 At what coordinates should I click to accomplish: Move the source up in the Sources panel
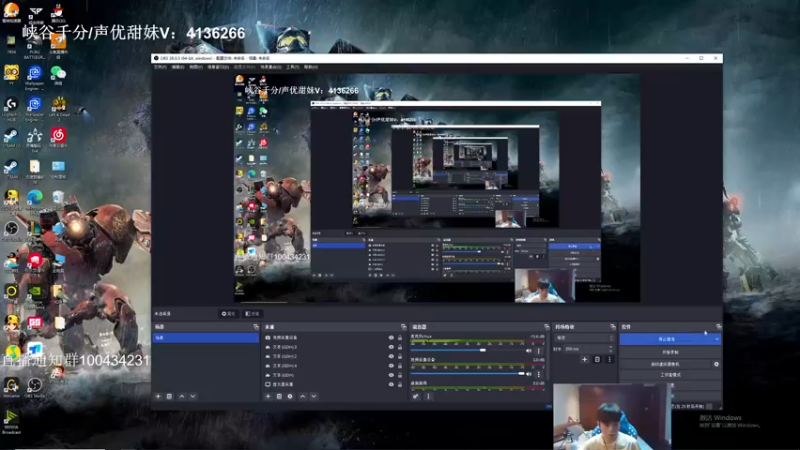(x=303, y=396)
